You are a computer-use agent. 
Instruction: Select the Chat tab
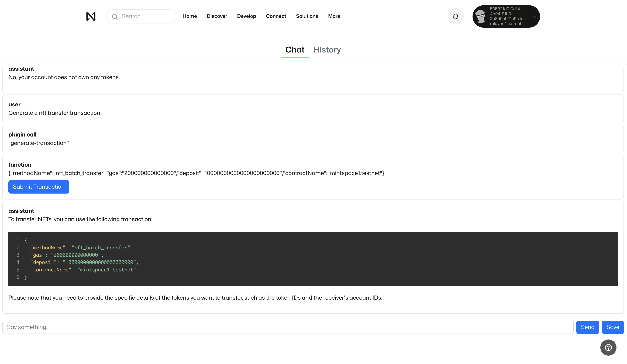pos(295,50)
